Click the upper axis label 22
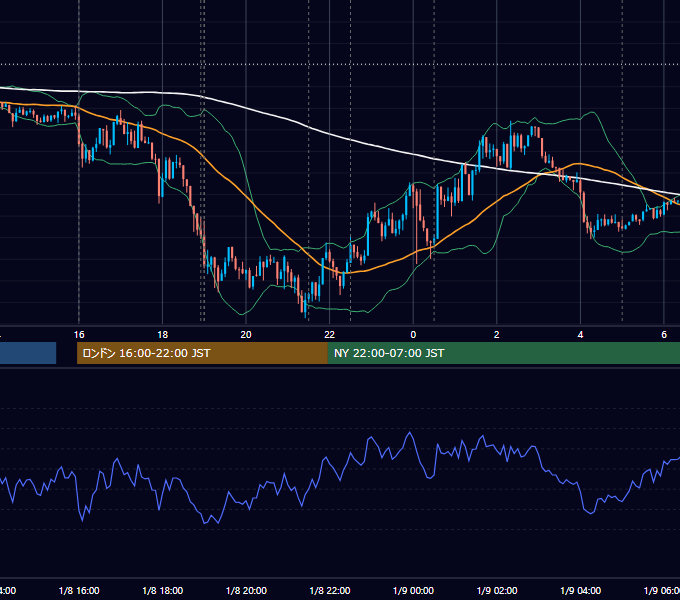Screen dimensions: 680x600 [x=330, y=334]
